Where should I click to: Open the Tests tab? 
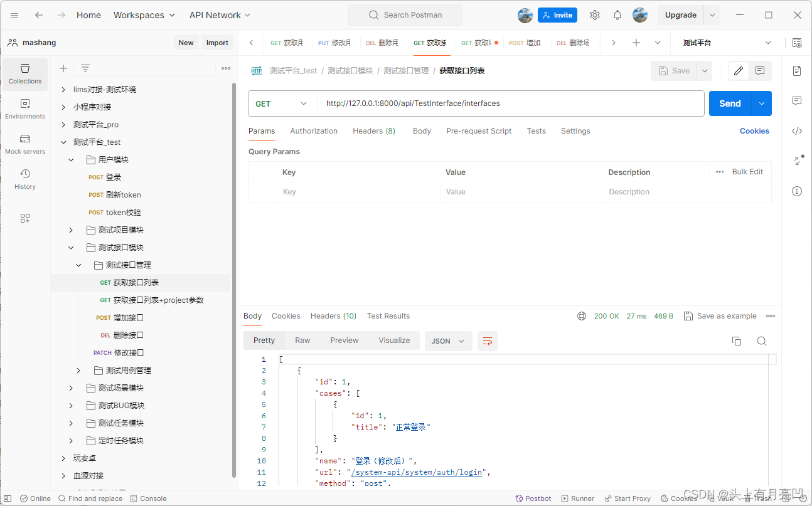click(536, 131)
